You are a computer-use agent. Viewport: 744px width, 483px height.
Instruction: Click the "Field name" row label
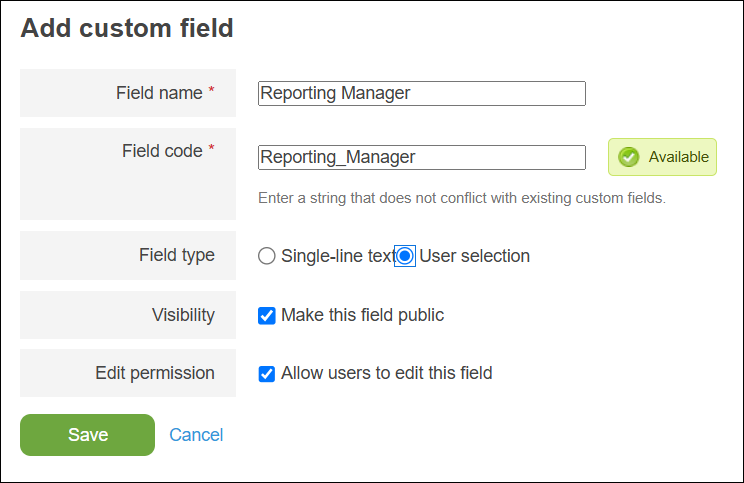160,93
